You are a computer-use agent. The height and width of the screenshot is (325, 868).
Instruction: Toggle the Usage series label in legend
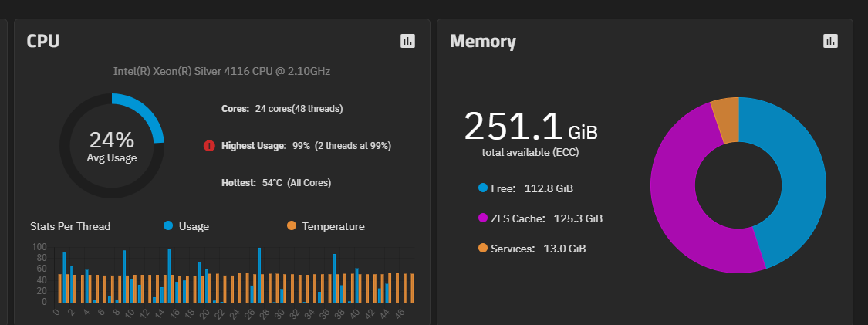coord(194,226)
